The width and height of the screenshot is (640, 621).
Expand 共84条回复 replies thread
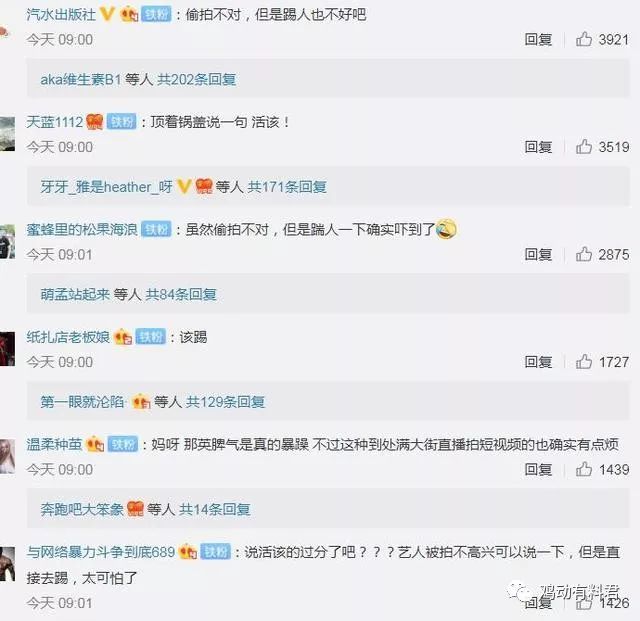click(x=181, y=294)
